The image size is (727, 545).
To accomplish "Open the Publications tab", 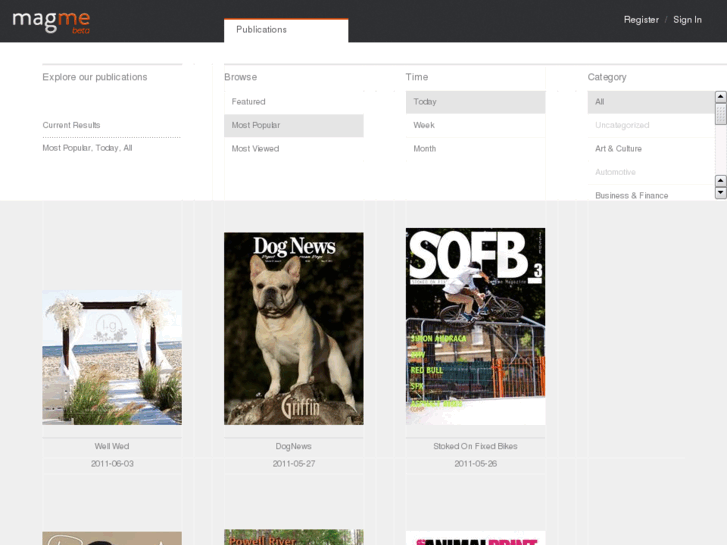I will [286, 30].
